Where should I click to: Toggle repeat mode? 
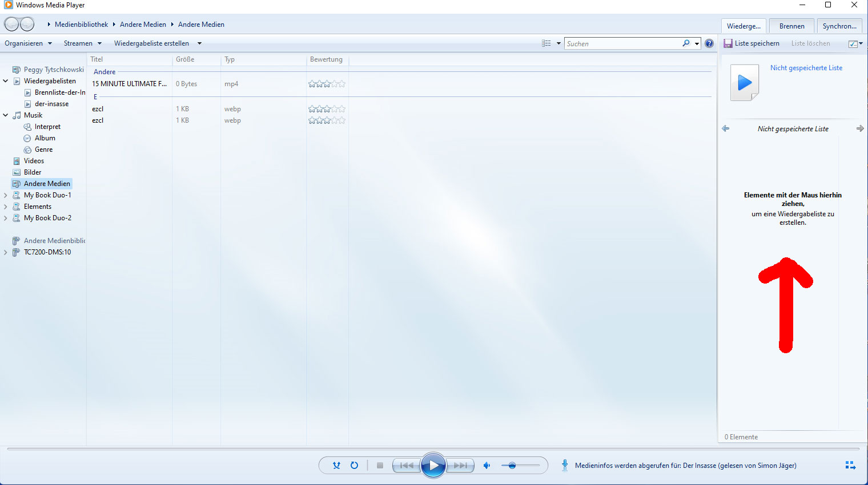pos(354,466)
